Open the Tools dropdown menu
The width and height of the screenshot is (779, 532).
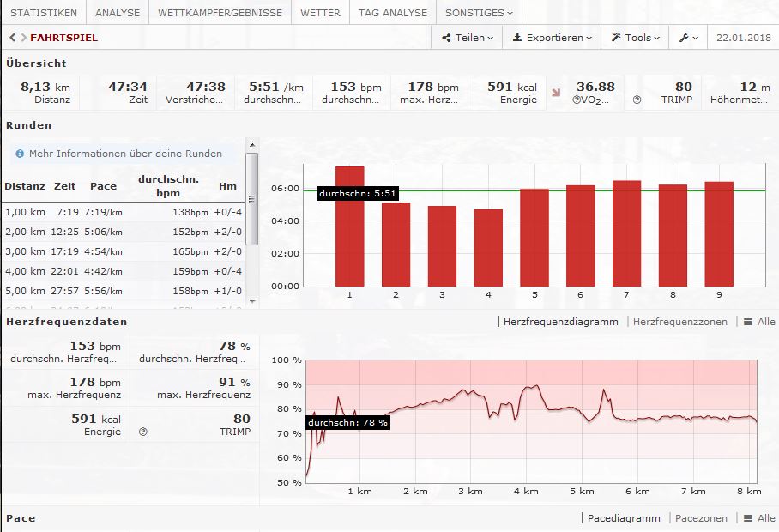click(636, 38)
